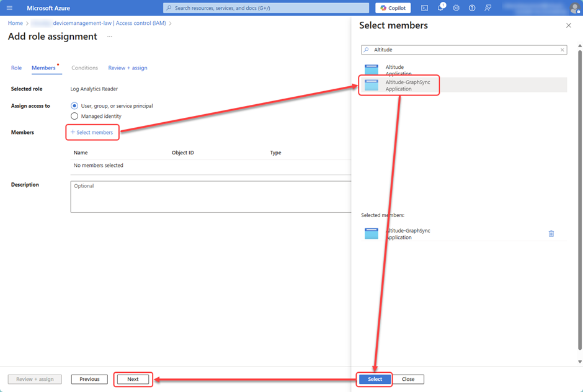Open Azure Cloud Shell from the top bar

424,7
